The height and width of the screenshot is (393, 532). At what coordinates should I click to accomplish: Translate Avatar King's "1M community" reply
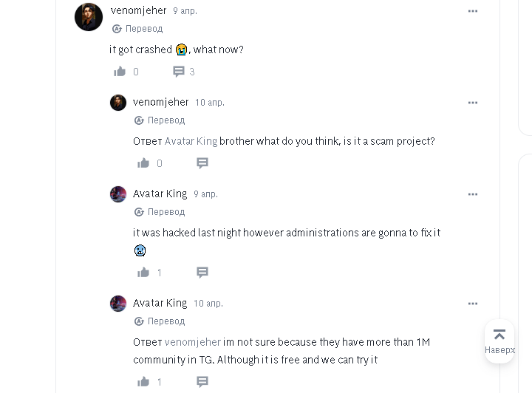coord(160,321)
